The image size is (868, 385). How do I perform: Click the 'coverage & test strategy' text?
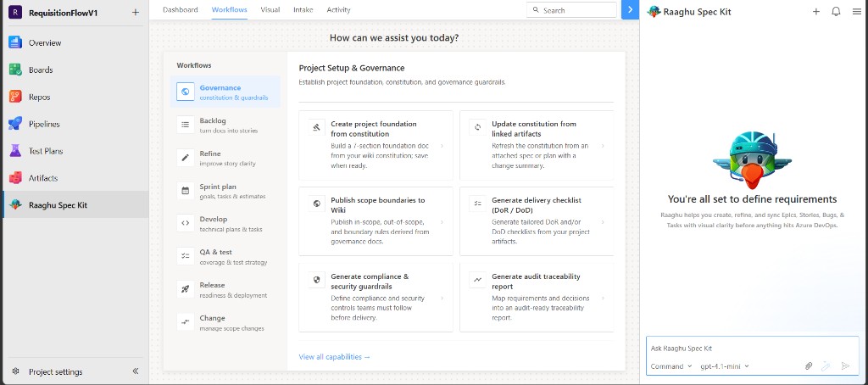pyautogui.click(x=234, y=263)
